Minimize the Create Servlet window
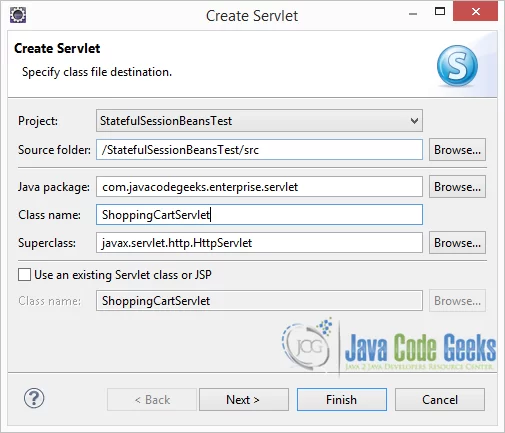 [x=413, y=13]
